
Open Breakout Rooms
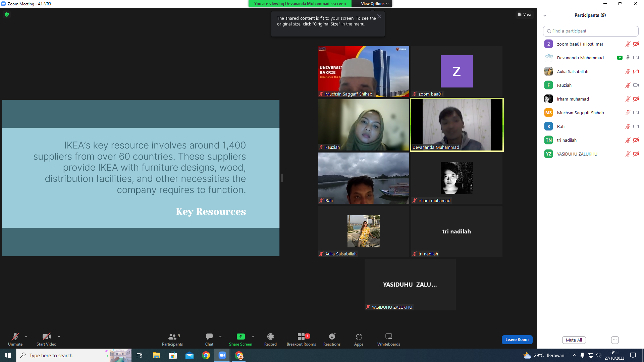301,339
